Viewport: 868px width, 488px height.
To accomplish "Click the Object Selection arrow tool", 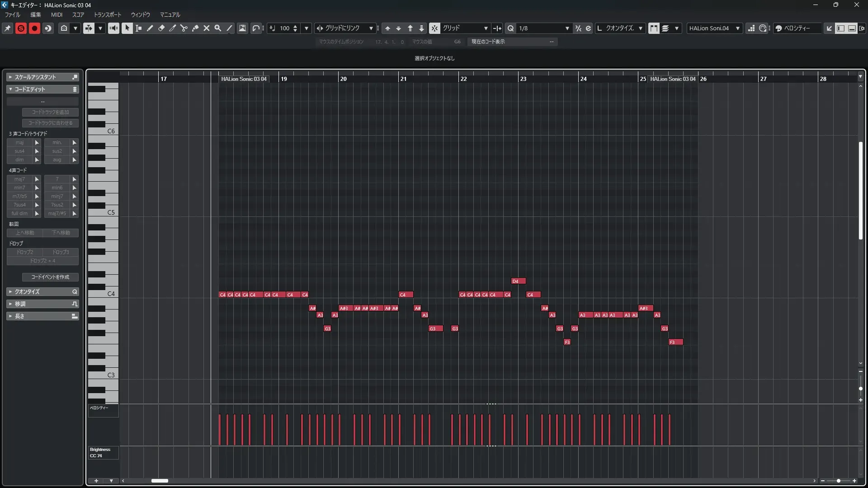I will pos(127,28).
